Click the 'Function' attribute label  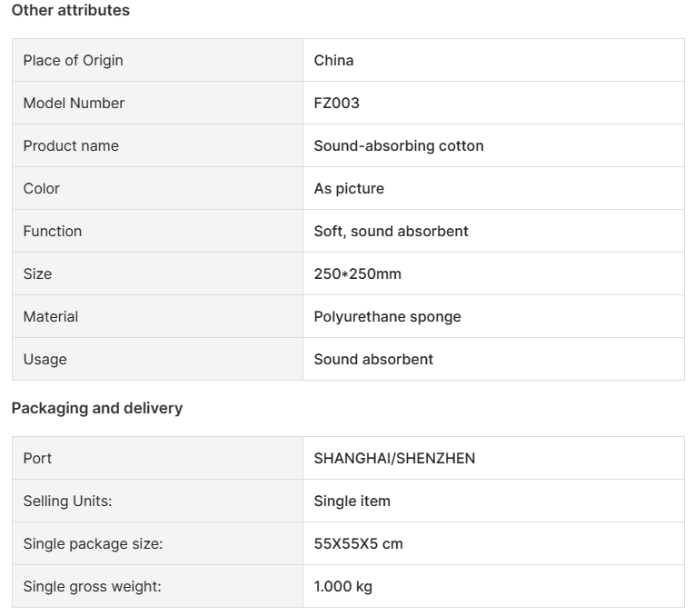(52, 231)
